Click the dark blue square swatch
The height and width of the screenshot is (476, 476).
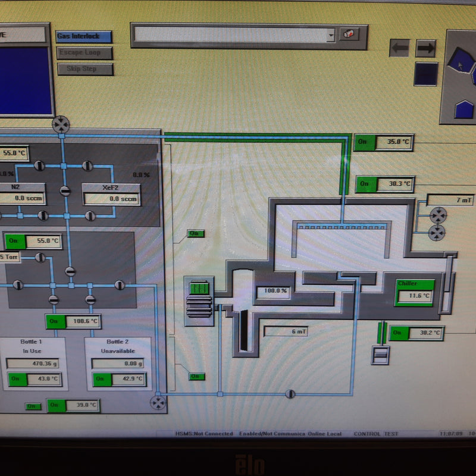tap(425, 74)
